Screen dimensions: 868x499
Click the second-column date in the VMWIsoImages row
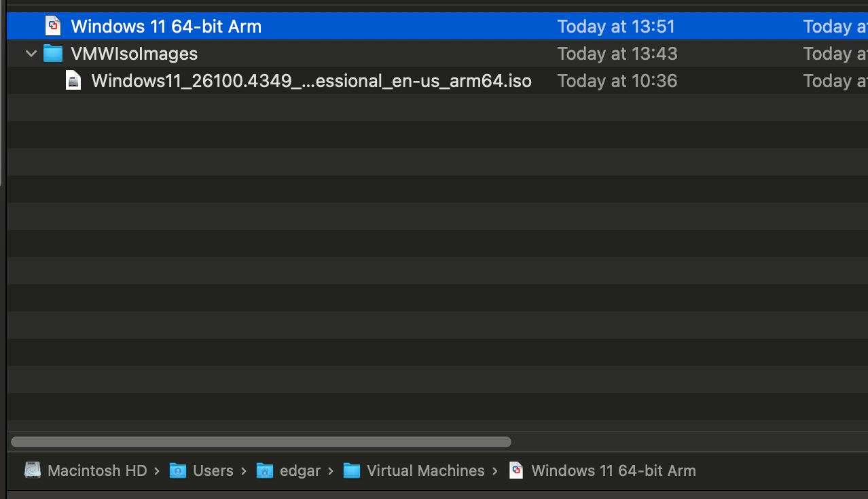pyautogui.click(x=835, y=54)
